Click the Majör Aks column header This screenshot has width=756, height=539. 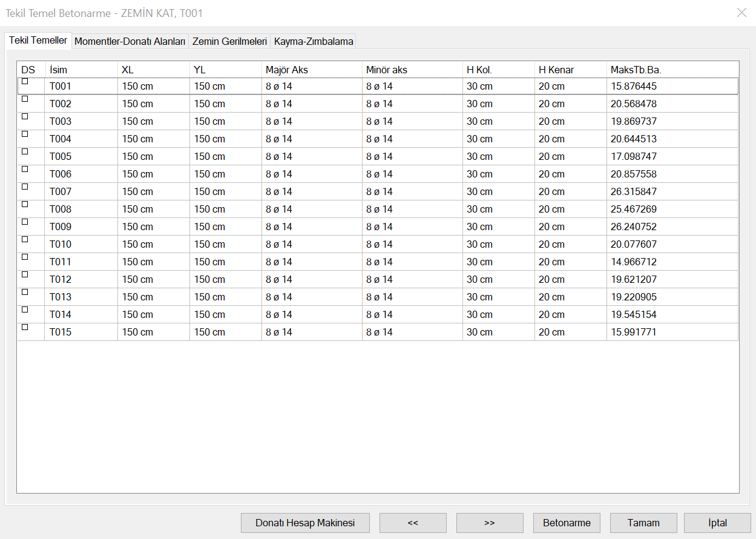tap(286, 70)
